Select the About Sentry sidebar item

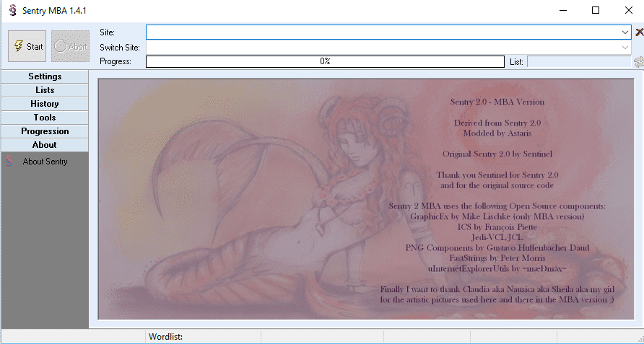[x=45, y=162]
